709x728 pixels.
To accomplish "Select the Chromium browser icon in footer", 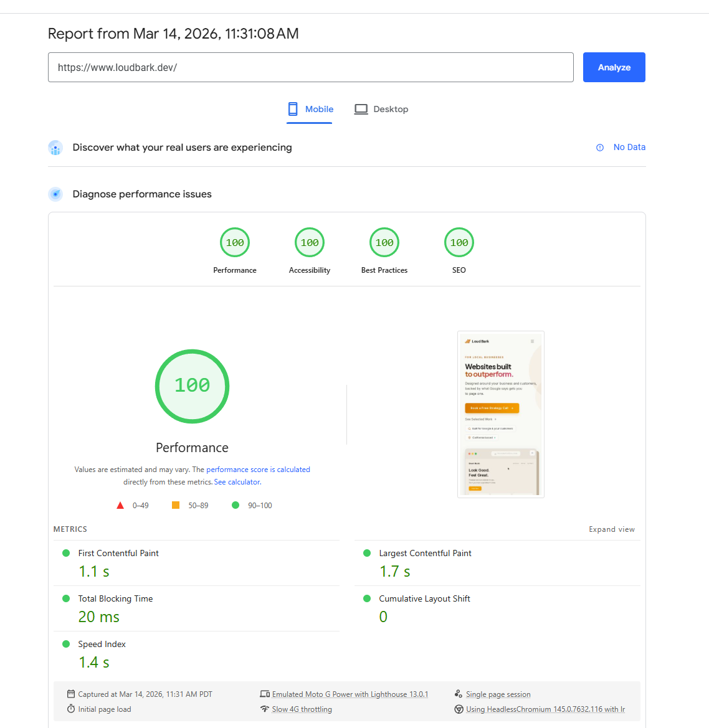I will click(x=458, y=709).
